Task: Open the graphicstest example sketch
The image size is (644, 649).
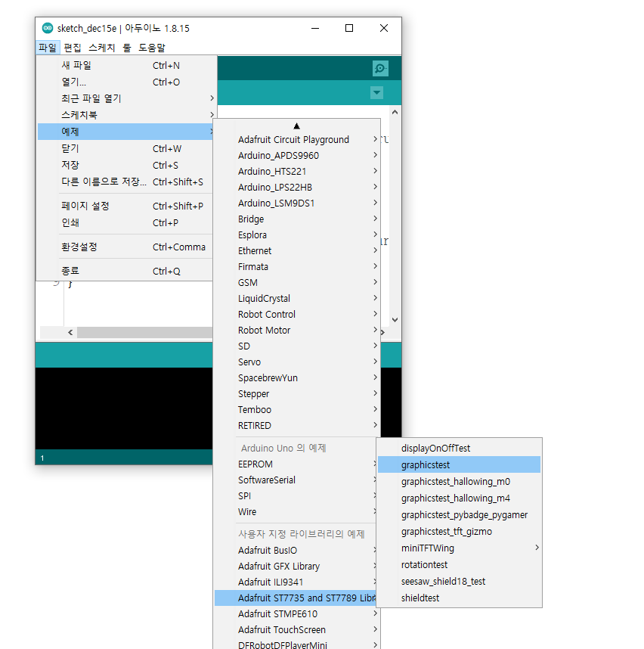Action: [459, 464]
